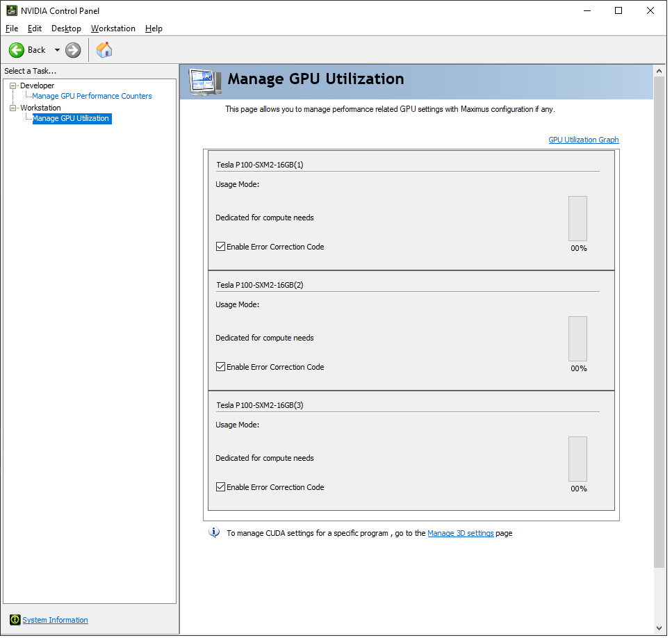
Task: Click the Tesla P100-SXM2-16GB(2) heading
Action: (261, 286)
